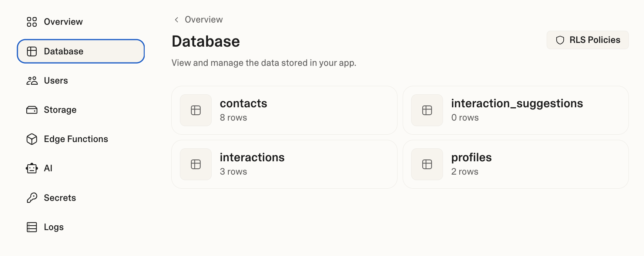Open the contacts table card
644x256 pixels.
pyautogui.click(x=284, y=110)
